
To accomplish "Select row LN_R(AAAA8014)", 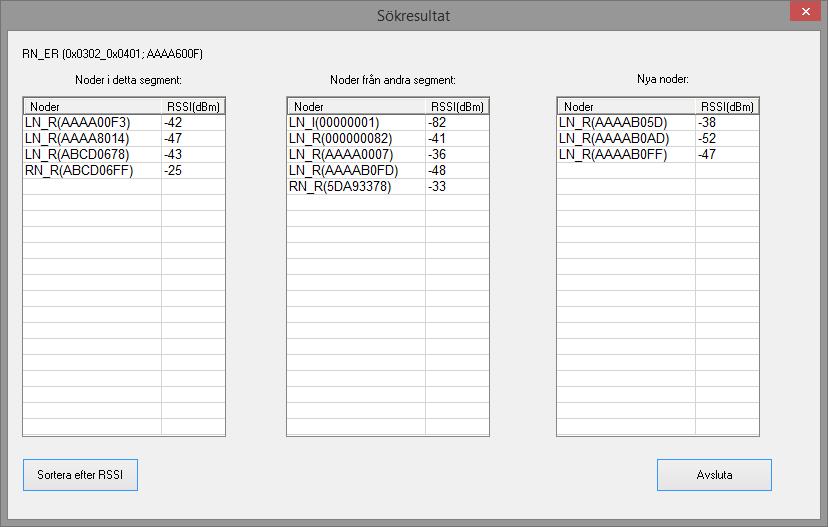I will (x=124, y=138).
